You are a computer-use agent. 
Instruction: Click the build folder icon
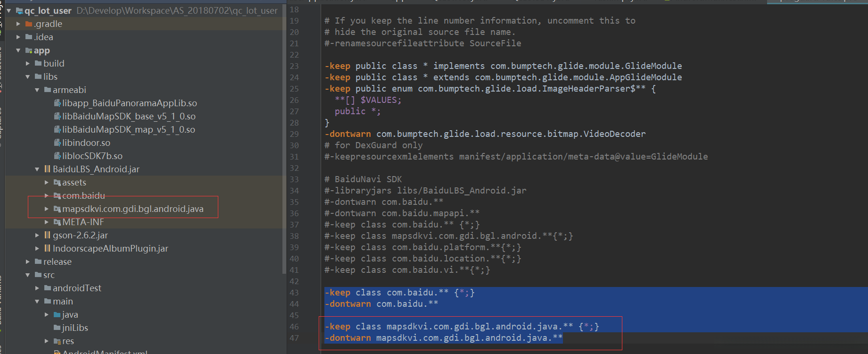click(x=38, y=63)
